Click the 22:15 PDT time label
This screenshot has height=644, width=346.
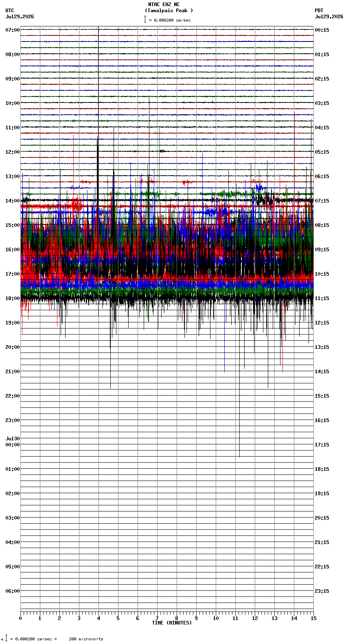point(322,567)
